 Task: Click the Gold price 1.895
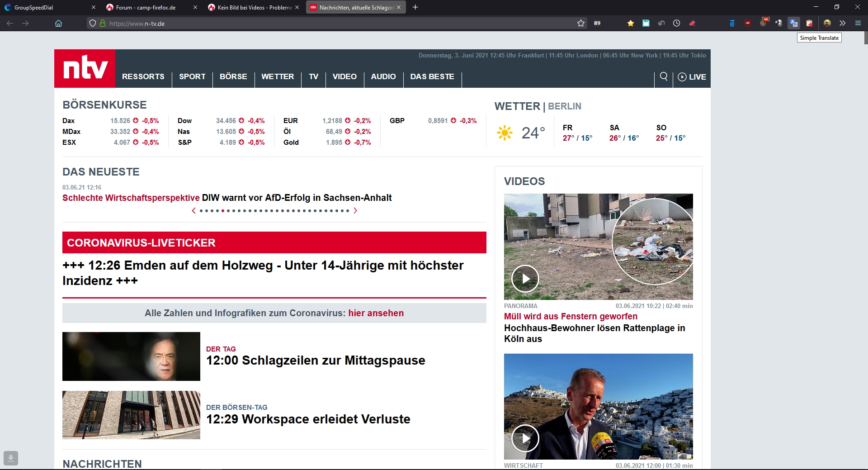coord(334,142)
